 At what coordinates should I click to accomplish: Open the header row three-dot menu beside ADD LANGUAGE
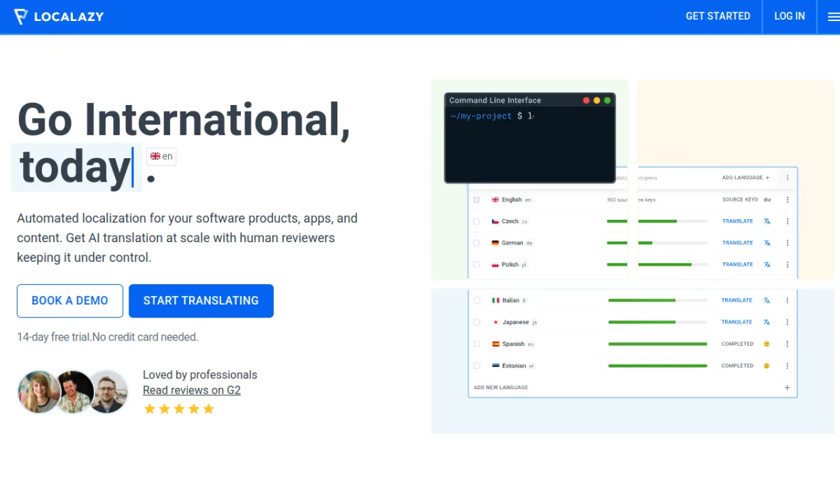[787, 178]
